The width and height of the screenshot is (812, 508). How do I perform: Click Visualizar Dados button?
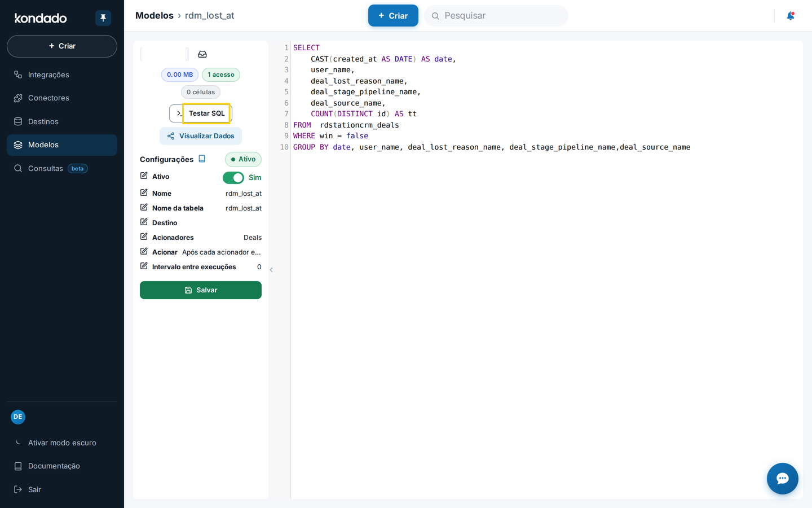[x=201, y=136]
